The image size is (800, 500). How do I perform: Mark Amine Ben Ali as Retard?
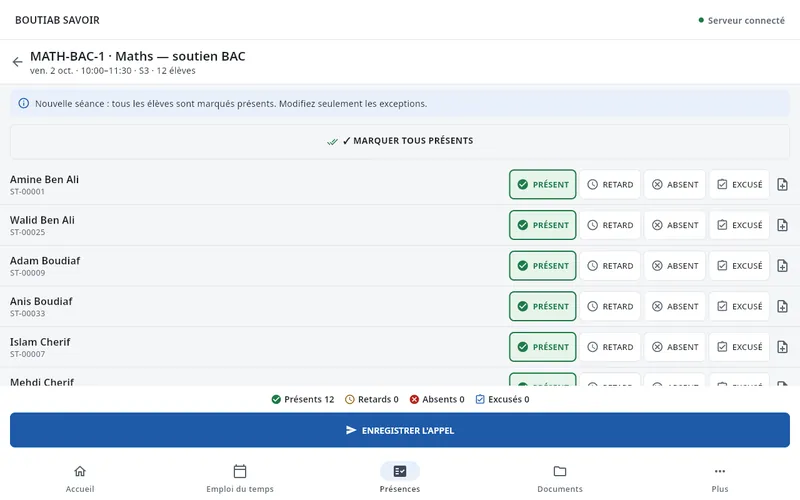pyautogui.click(x=610, y=185)
